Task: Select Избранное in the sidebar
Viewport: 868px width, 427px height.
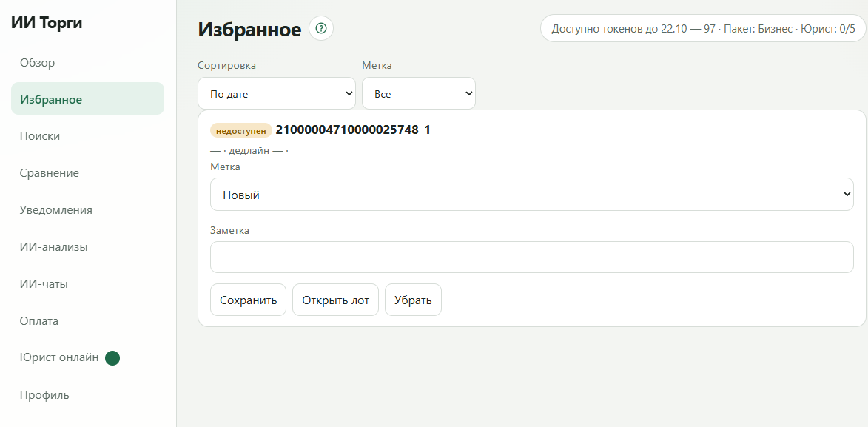Action: coord(87,99)
